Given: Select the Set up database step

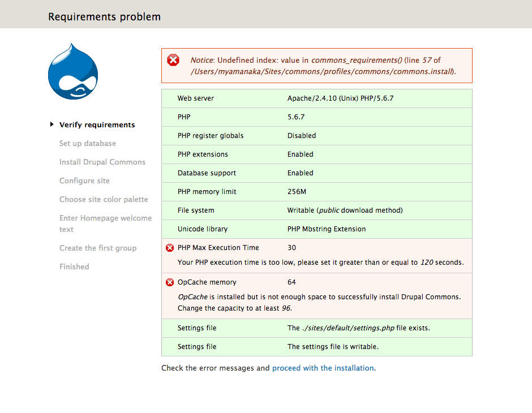Looking at the screenshot, I should [x=88, y=144].
